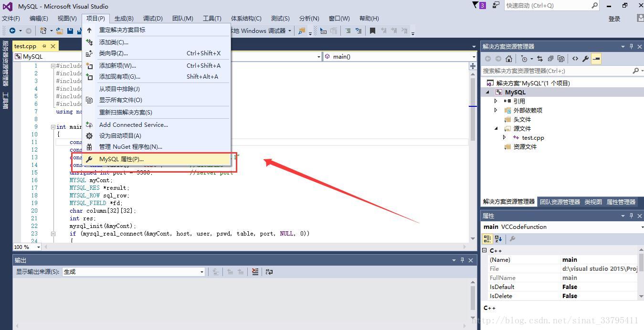
Task: Select test.cpp in Solution Explorer
Action: [x=533, y=137]
